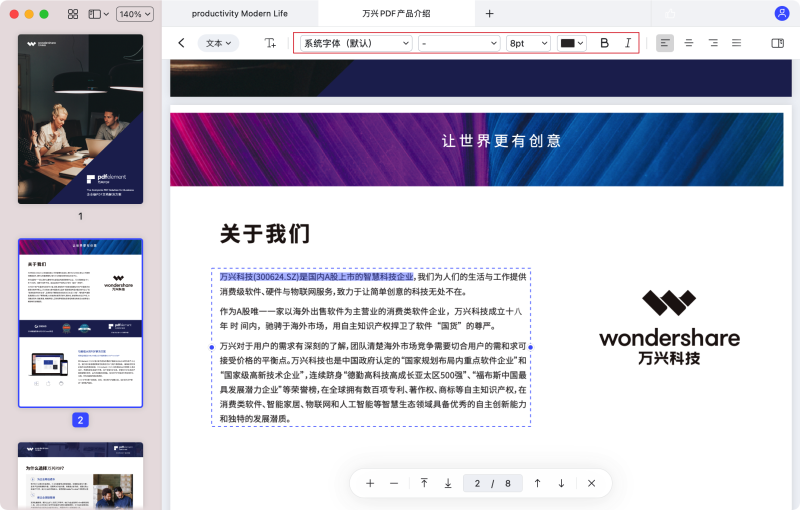Open the 140% zoom level dropdown
This screenshot has height=510, width=800.
tap(135, 14)
